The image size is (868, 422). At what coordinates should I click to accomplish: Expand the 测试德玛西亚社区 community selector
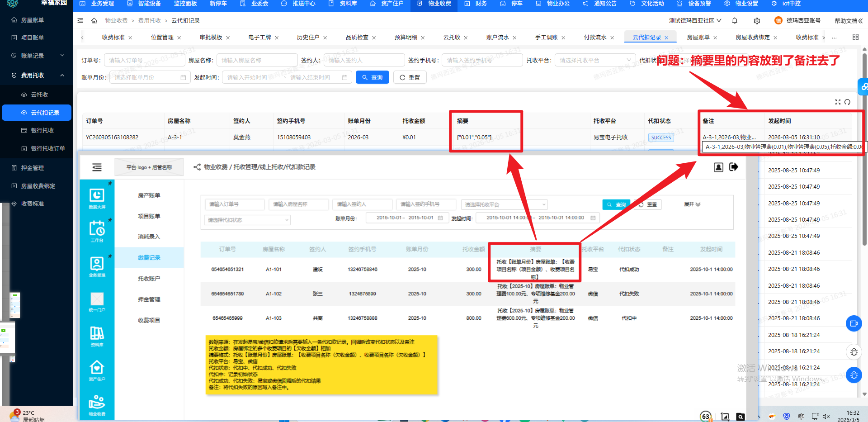click(695, 21)
